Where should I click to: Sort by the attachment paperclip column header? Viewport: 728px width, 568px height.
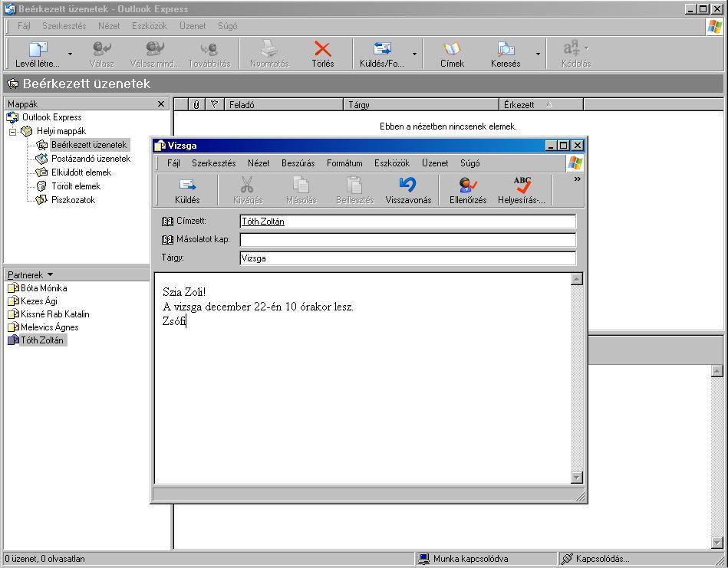point(196,105)
